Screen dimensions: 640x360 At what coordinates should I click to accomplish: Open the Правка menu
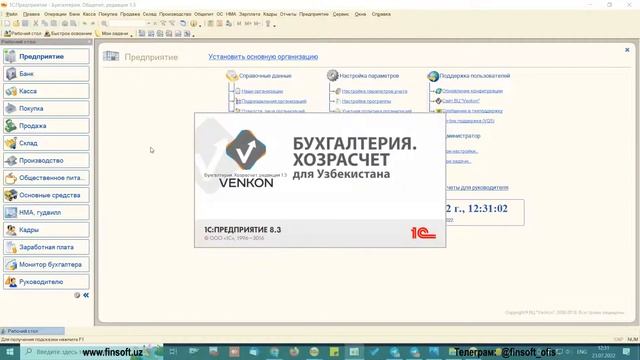(31, 14)
